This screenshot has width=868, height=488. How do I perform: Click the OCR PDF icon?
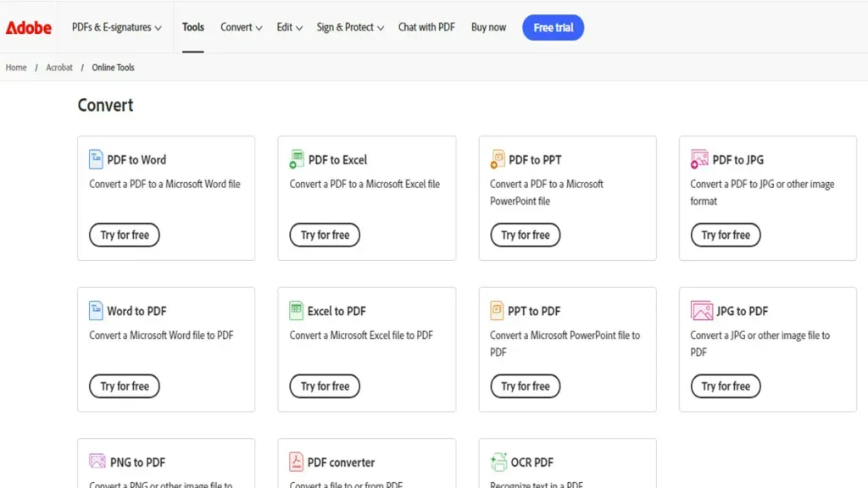click(x=498, y=462)
